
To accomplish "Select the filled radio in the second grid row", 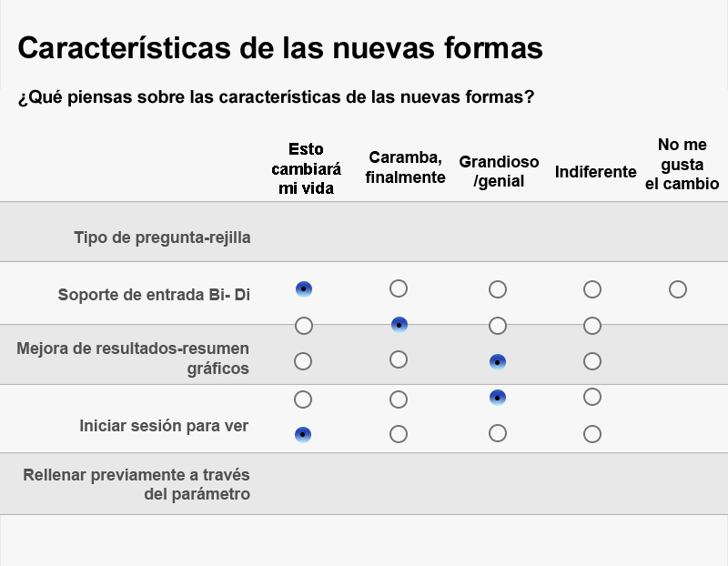I will coord(398,325).
